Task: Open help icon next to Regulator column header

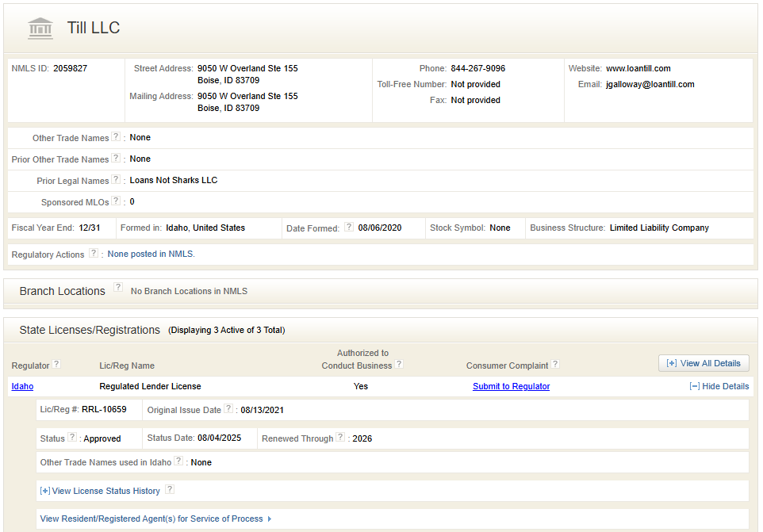Action: (56, 364)
